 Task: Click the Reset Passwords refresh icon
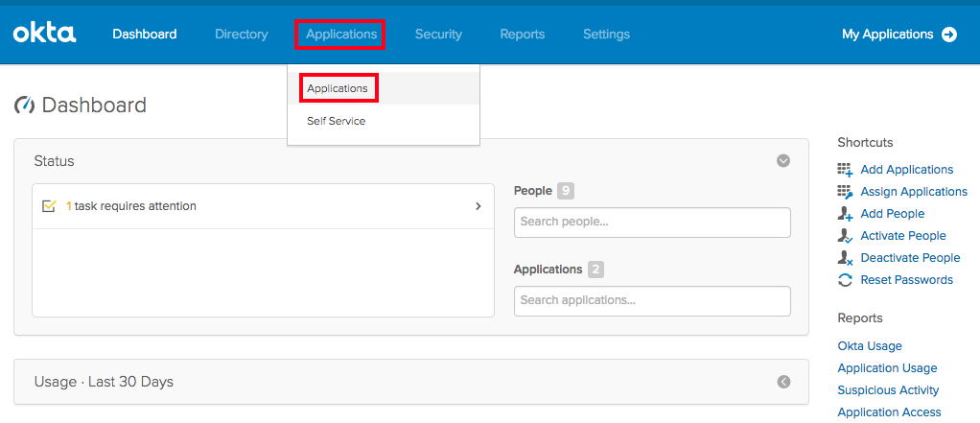click(x=845, y=280)
